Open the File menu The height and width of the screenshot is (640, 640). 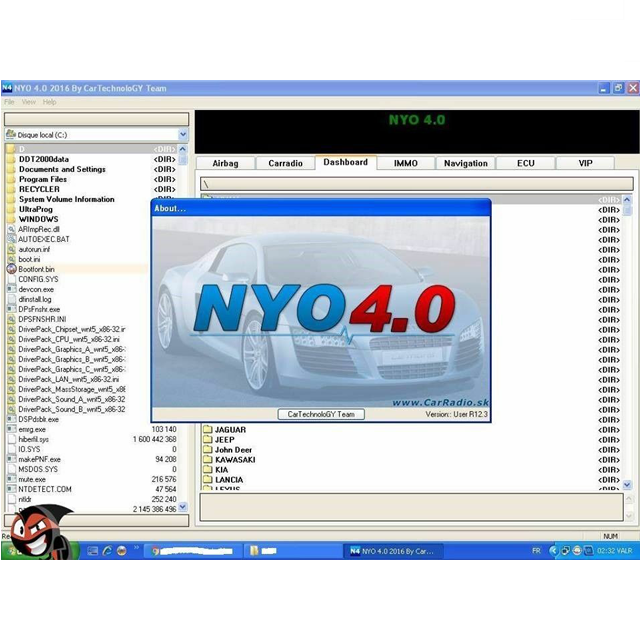tap(9, 102)
